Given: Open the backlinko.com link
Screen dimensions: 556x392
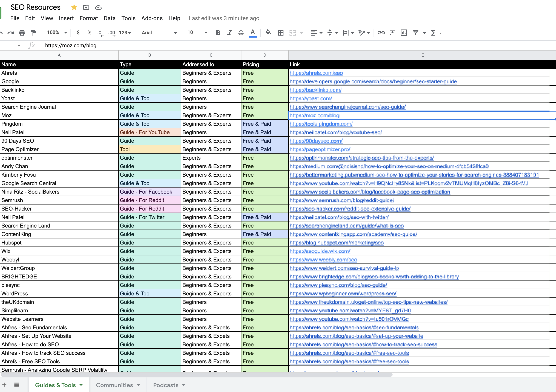Looking at the screenshot, I should (315, 90).
